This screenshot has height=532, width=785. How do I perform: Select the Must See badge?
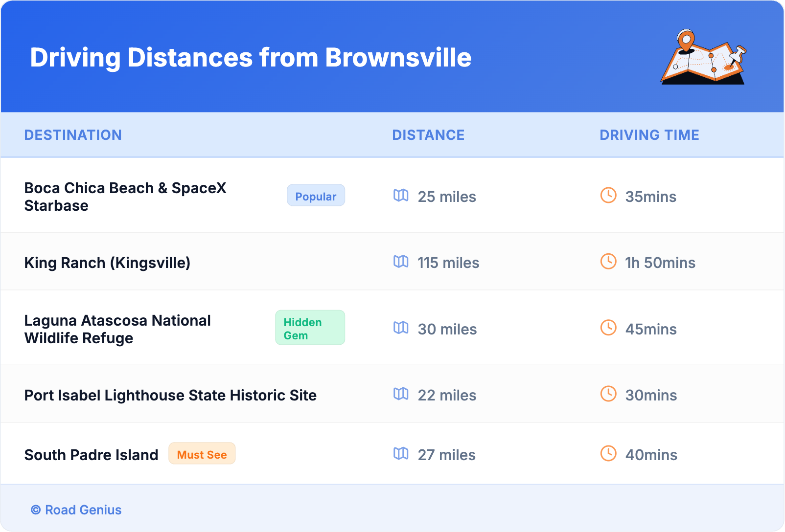(202, 454)
